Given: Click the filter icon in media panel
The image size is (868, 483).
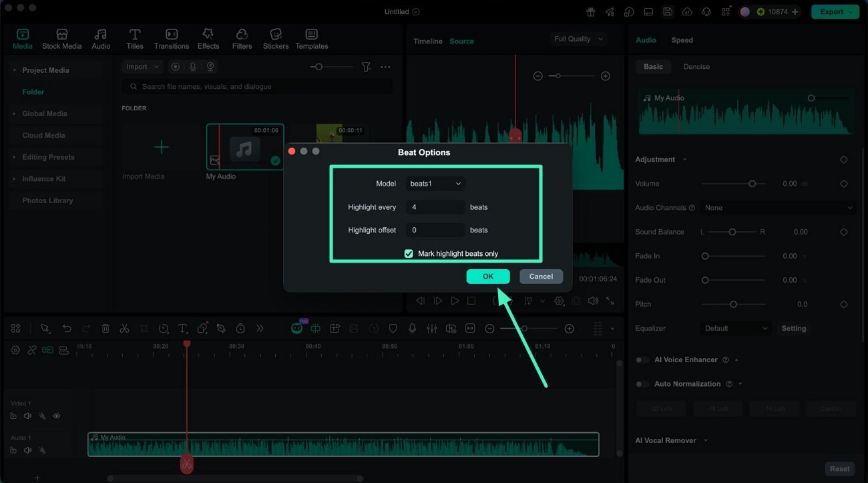Looking at the screenshot, I should pos(366,67).
